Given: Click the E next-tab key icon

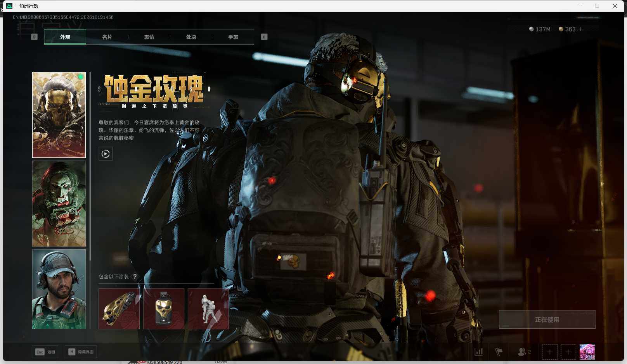Looking at the screenshot, I should 264,37.
